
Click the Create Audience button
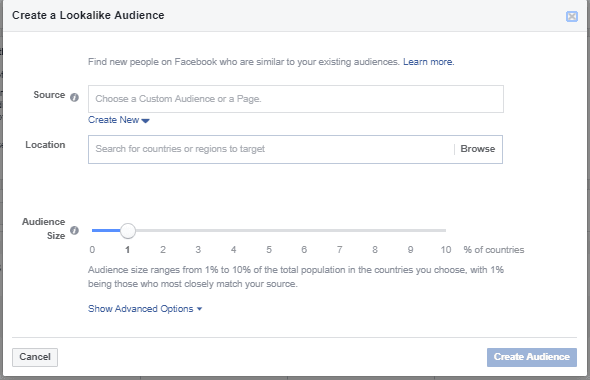coord(532,357)
